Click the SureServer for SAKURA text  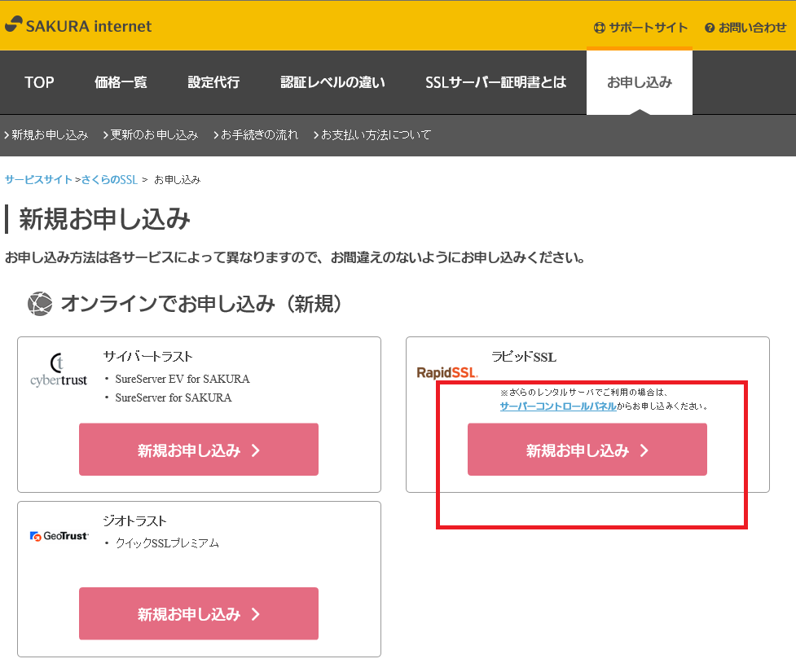[x=173, y=398]
